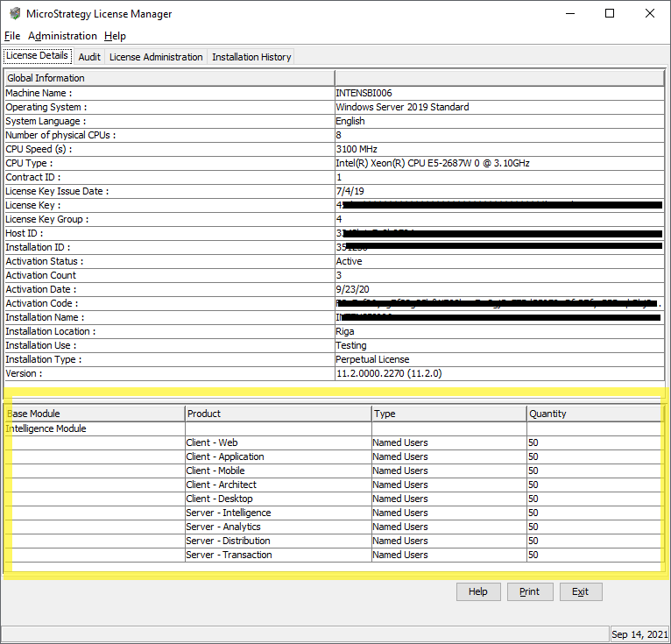Switch to the Audit tab
Image resolution: width=671 pixels, height=644 pixels.
89,57
